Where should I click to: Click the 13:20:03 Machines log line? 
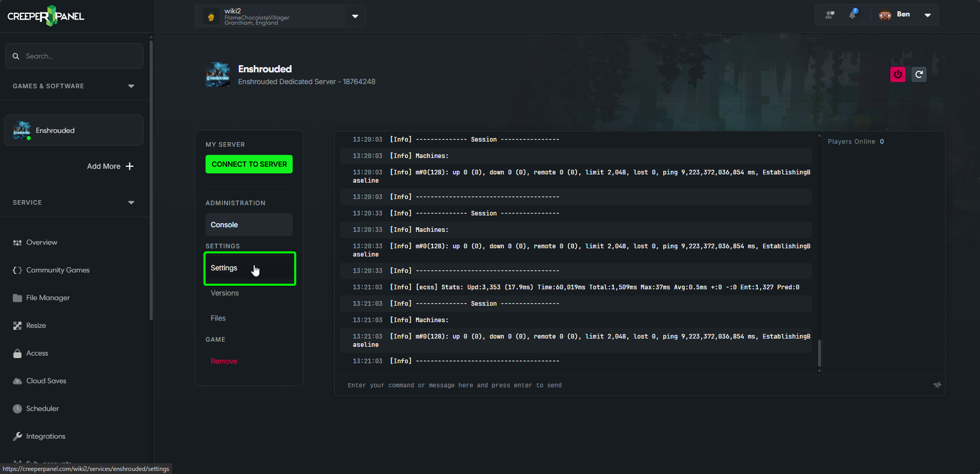click(576, 156)
